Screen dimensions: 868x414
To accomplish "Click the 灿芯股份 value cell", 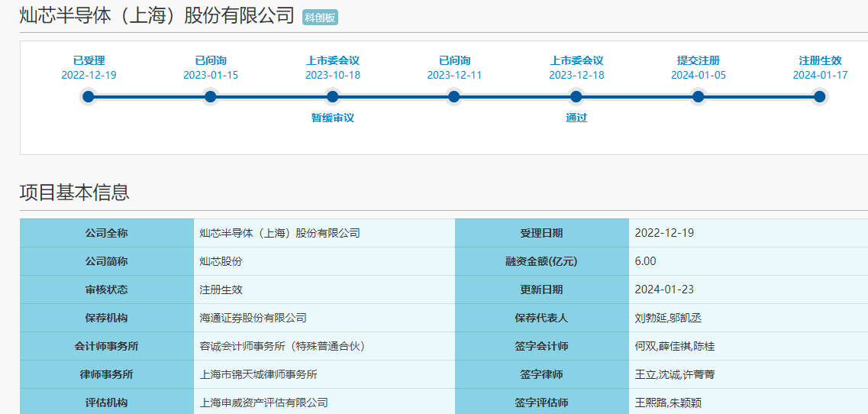I will point(324,261).
